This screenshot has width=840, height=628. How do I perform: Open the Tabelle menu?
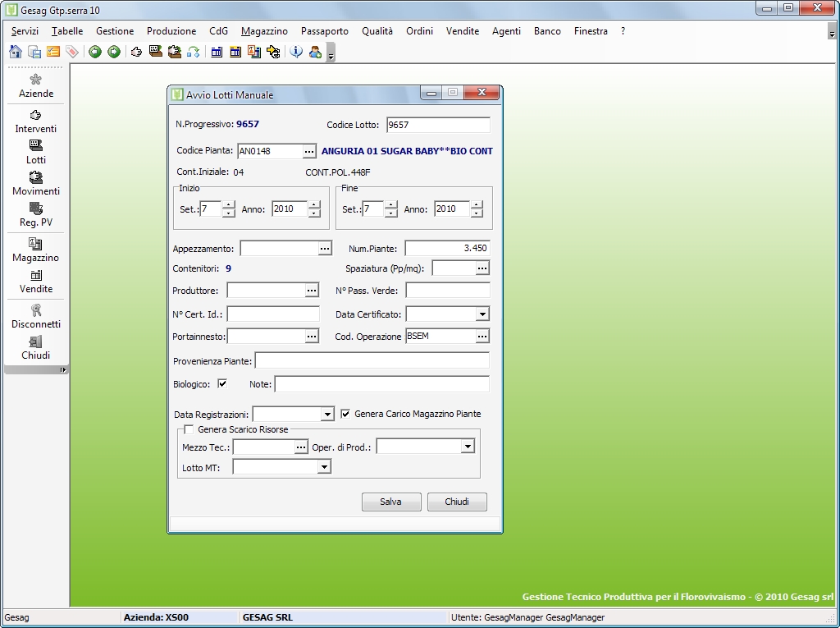[x=67, y=31]
